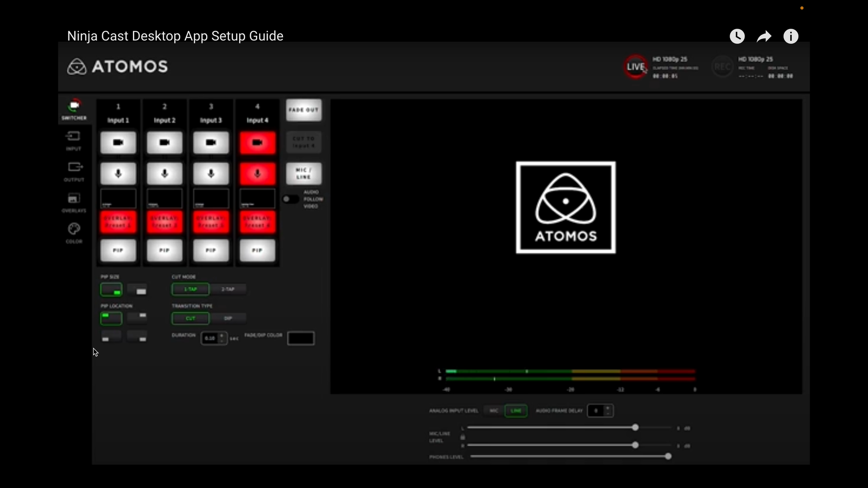Viewport: 868px width, 488px height.
Task: Switch video to Input 3 camera
Action: click(211, 143)
